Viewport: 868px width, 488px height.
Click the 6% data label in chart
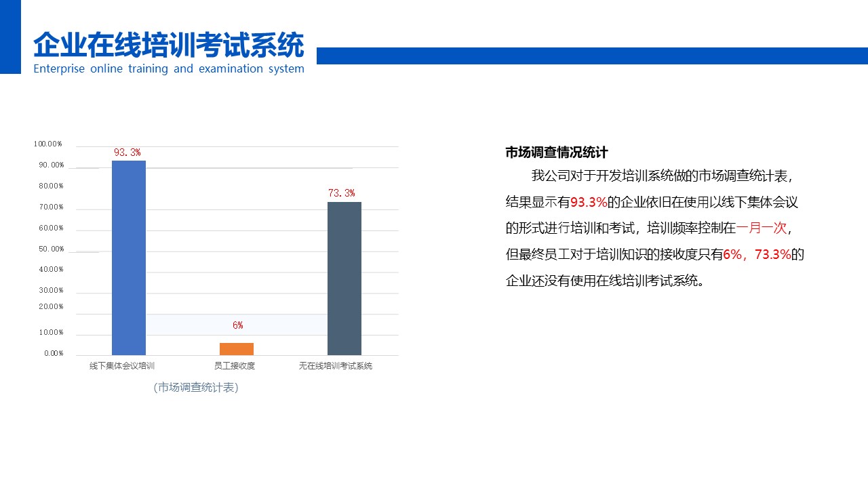[x=237, y=325]
